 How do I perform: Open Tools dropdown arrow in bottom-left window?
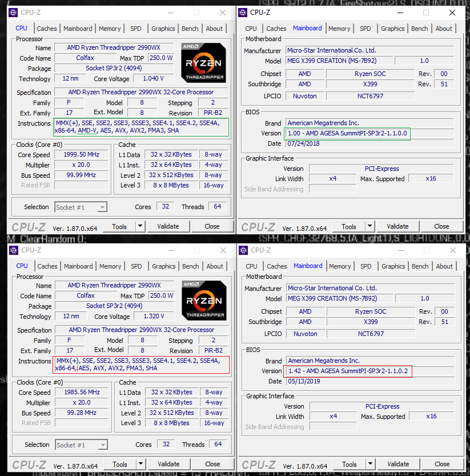(x=141, y=464)
